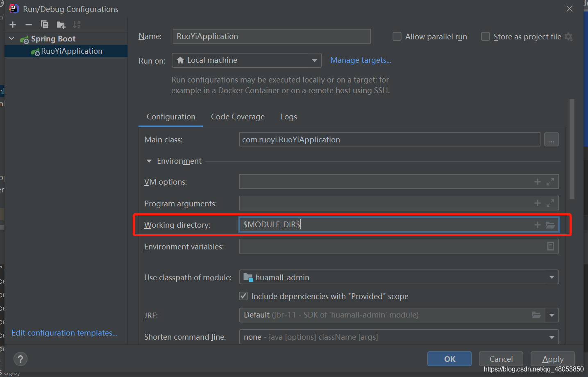Open the help question mark button
The image size is (588, 377).
pos(20,359)
